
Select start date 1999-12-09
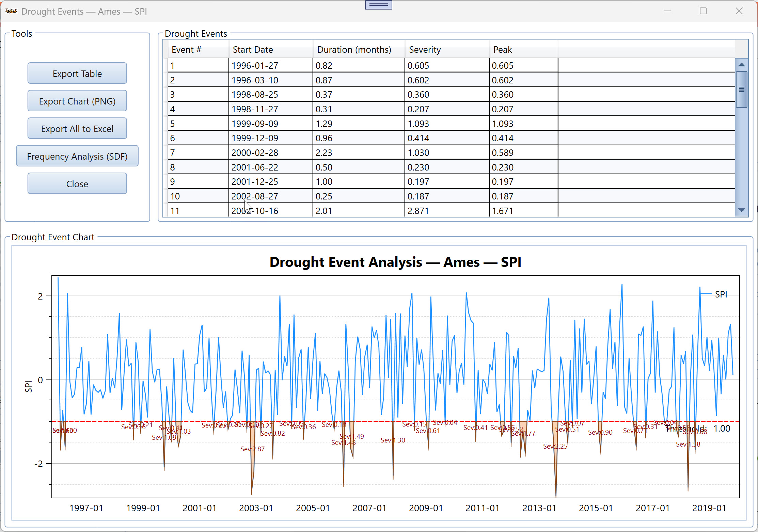pos(271,138)
